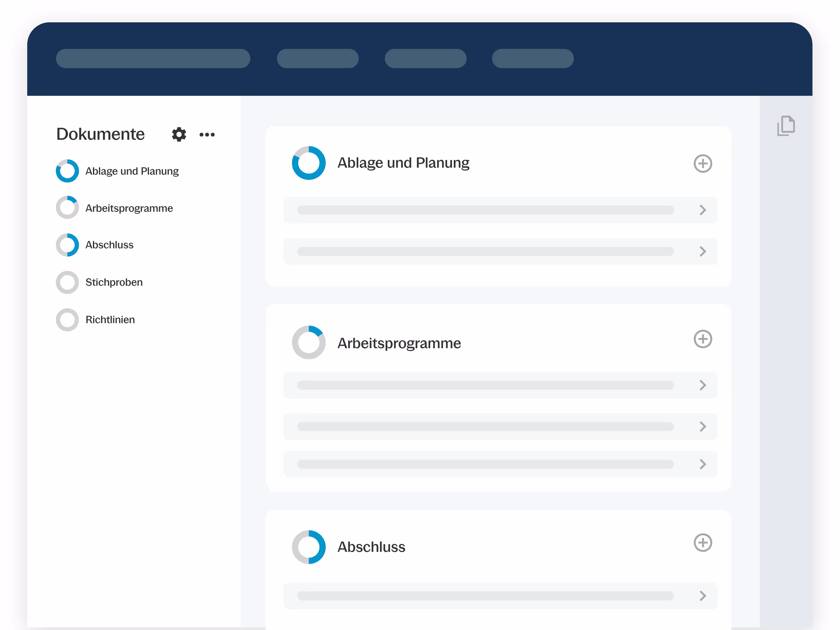The height and width of the screenshot is (630, 840).
Task: Click the Abschluss progress ring in main card
Action: point(308,547)
